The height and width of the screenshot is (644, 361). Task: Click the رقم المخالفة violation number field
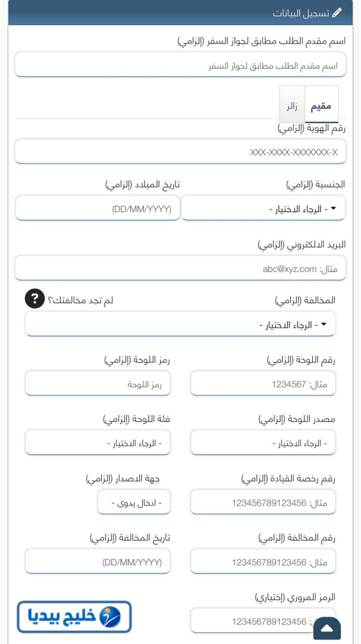coord(263,561)
